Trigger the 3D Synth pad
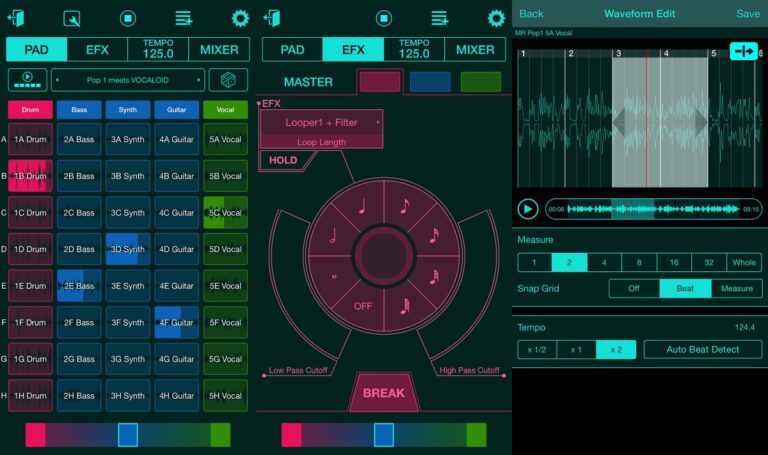 tap(128, 249)
